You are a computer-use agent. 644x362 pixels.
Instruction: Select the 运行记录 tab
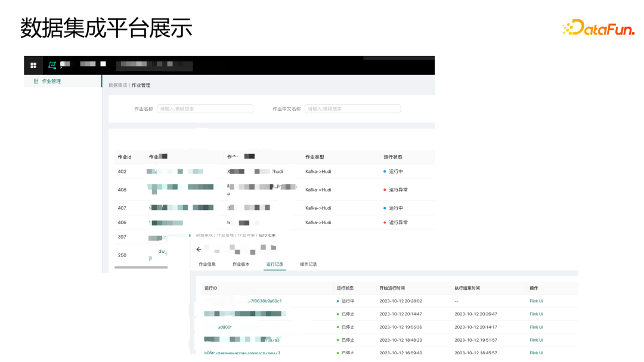[x=275, y=264]
